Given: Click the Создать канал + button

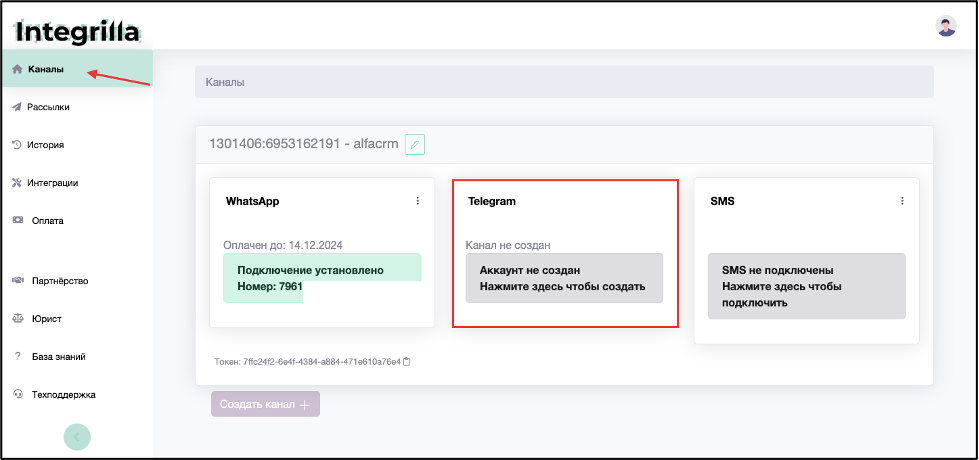Looking at the screenshot, I should tap(265, 404).
